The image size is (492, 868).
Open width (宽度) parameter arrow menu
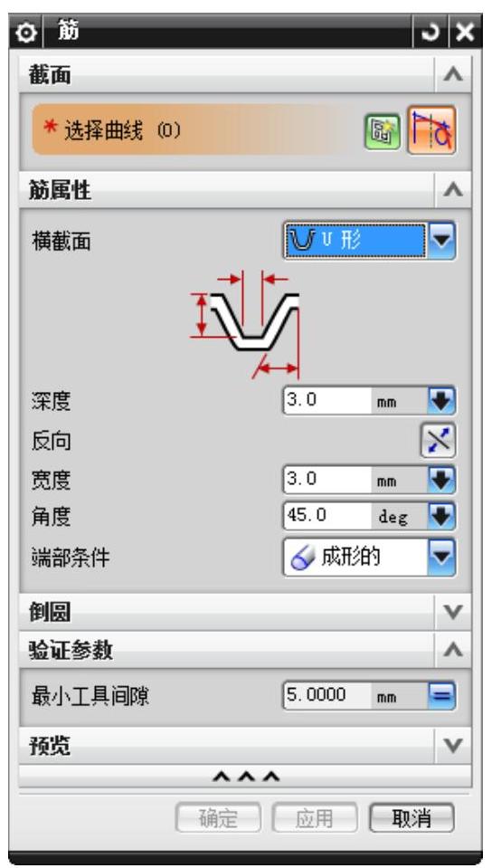click(x=441, y=480)
